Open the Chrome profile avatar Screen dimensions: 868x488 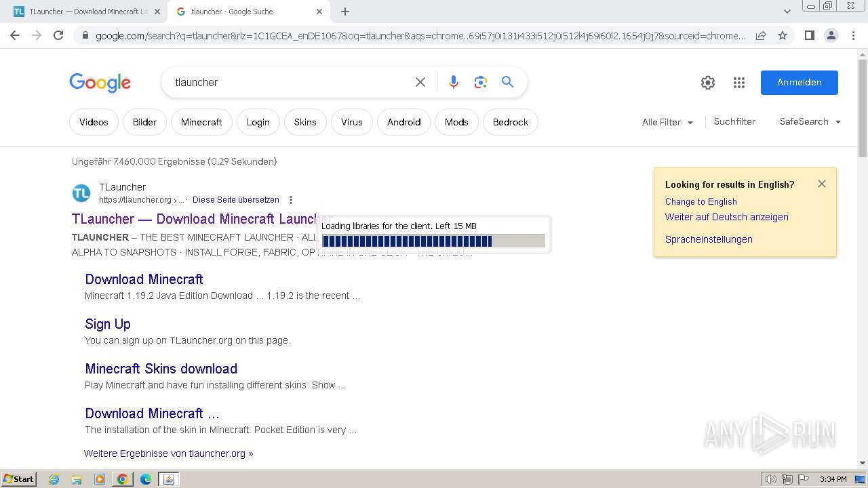tap(831, 35)
